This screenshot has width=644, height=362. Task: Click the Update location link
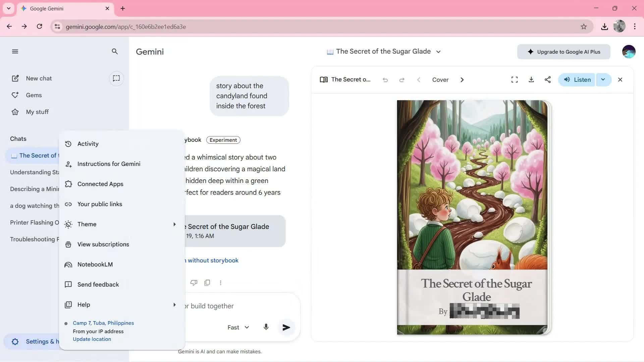(x=92, y=339)
